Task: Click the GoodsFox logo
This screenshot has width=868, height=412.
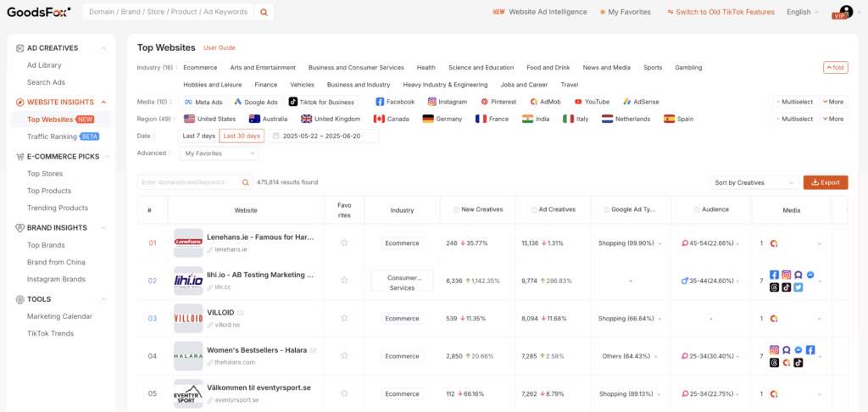Action: [38, 12]
